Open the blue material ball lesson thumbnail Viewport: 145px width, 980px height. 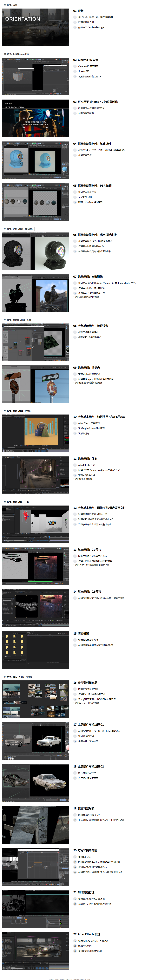(x=35, y=160)
